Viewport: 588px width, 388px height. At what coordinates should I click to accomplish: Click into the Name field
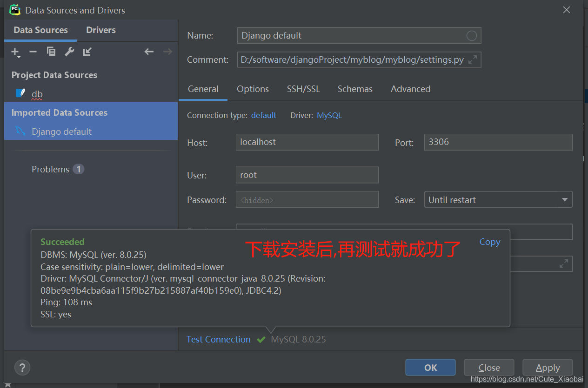click(x=359, y=36)
